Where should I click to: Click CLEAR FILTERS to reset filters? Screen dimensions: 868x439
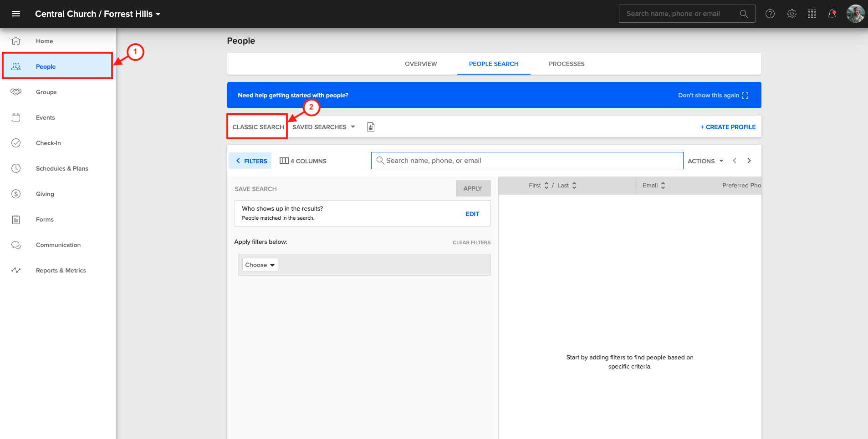point(471,242)
